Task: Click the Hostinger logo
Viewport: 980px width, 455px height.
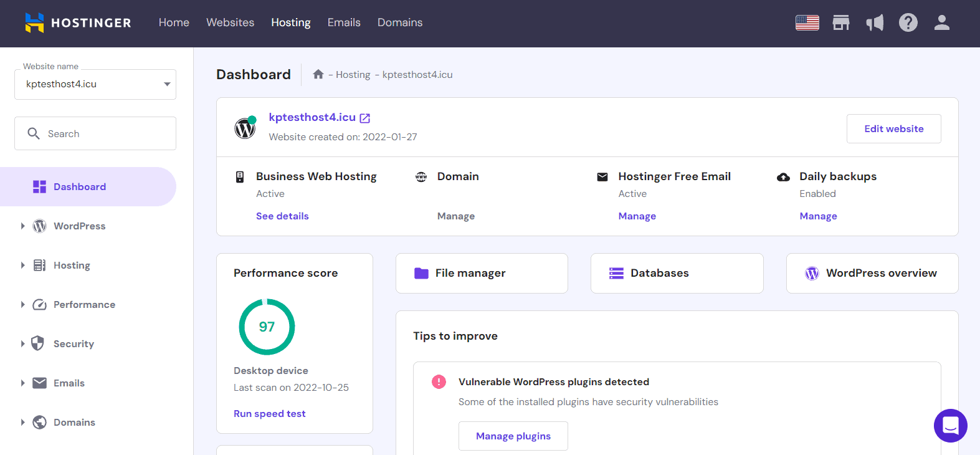Action: coord(78,23)
